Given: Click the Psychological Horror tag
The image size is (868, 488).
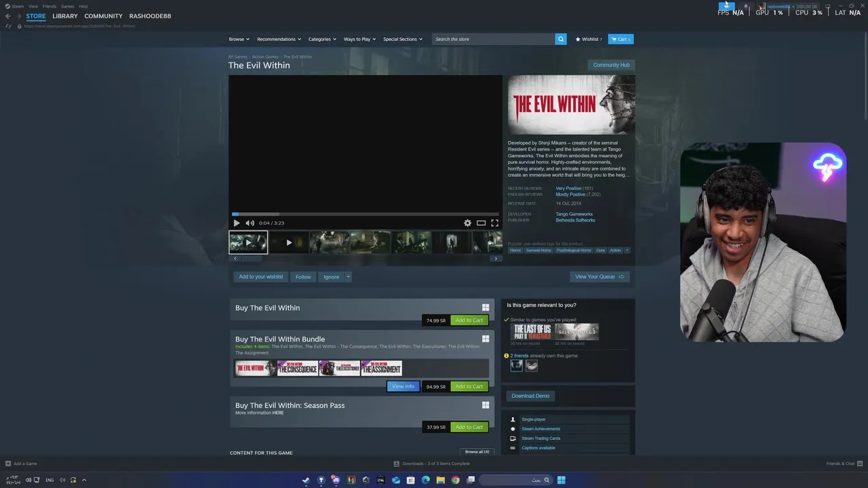Looking at the screenshot, I should tap(574, 250).
